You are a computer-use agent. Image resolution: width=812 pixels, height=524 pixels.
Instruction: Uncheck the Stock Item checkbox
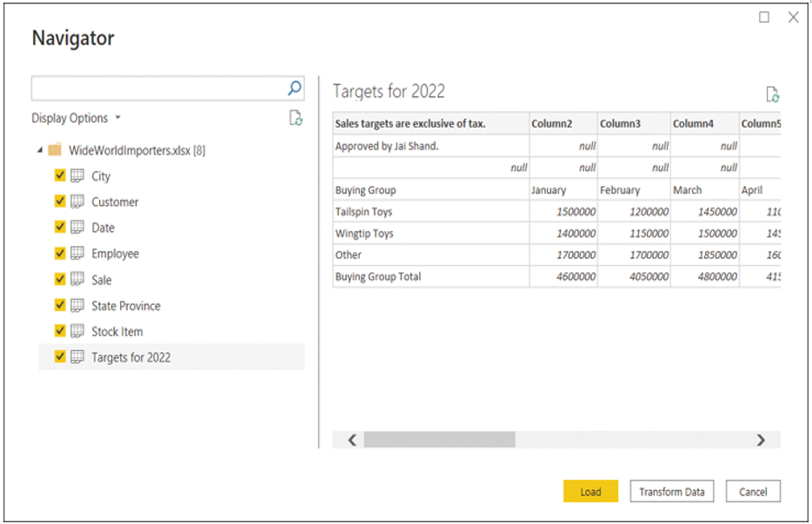click(60, 330)
